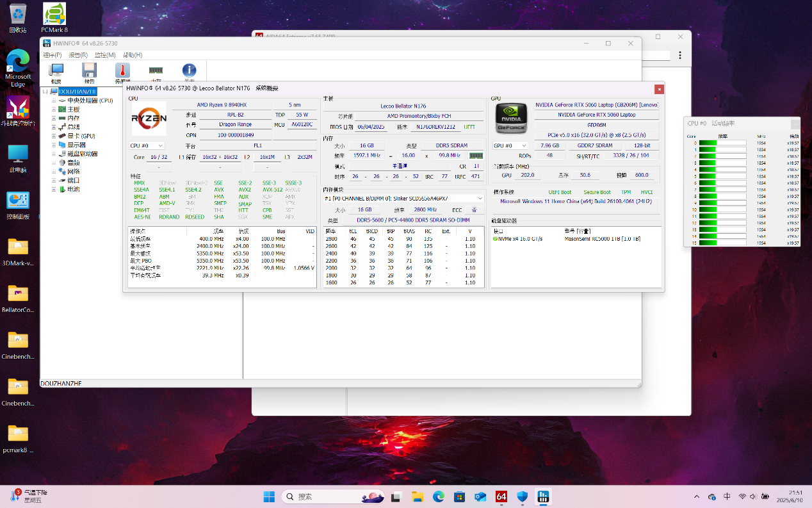Show hidden system tray icons chevron
812x508 pixels.
point(697,496)
